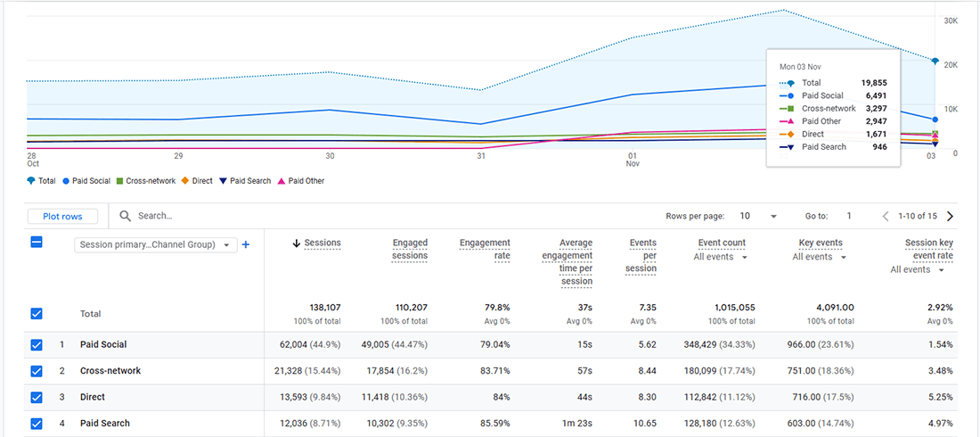The width and height of the screenshot is (980, 437).
Task: Uncheck the Cross-network row checkbox
Action: tap(37, 371)
